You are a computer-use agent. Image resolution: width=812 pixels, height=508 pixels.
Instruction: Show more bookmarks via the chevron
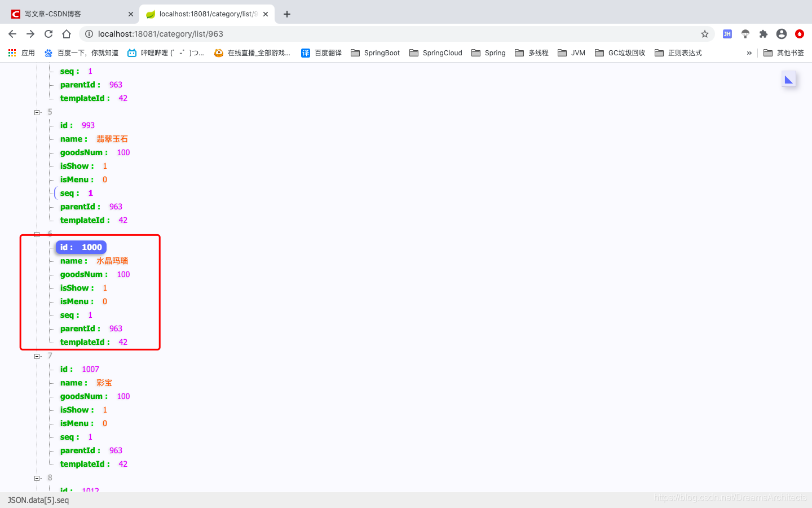click(749, 52)
